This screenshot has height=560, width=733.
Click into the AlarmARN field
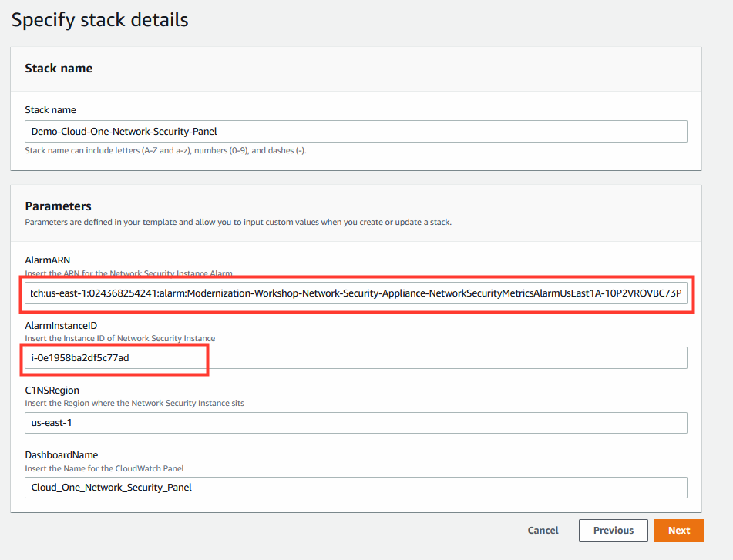point(356,293)
